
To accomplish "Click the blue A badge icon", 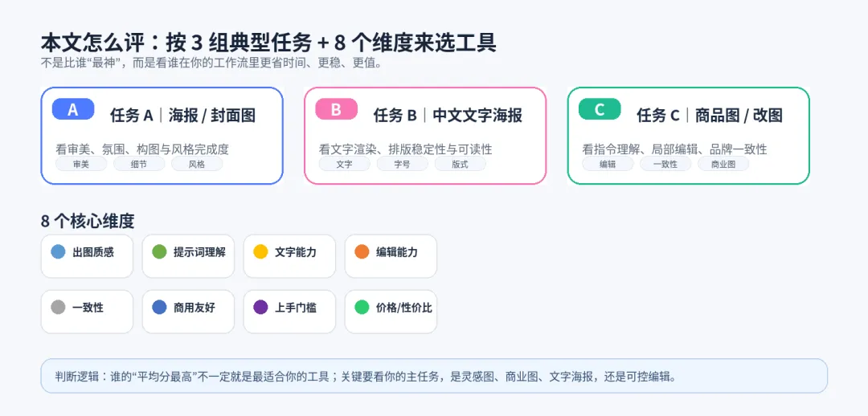I will [x=73, y=109].
